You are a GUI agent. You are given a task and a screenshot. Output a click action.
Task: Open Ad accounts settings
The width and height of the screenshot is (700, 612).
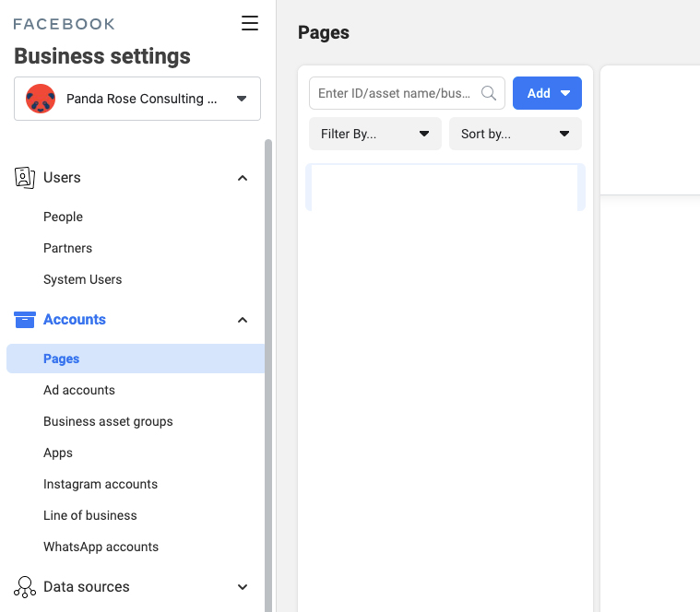point(79,390)
